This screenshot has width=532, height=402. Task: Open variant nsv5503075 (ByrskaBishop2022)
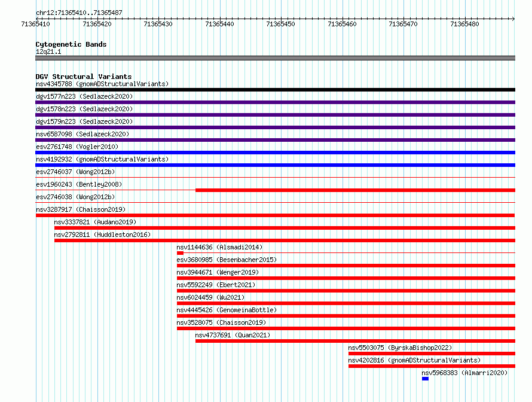coord(400,348)
